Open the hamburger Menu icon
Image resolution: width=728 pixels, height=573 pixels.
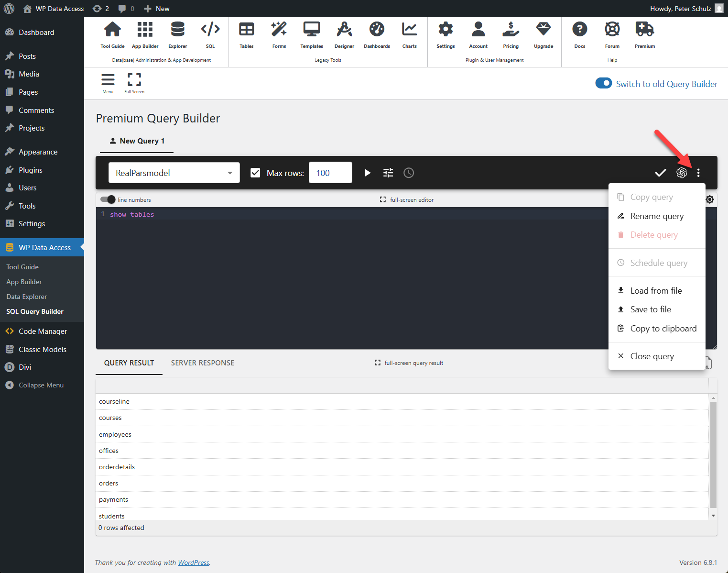(x=108, y=79)
